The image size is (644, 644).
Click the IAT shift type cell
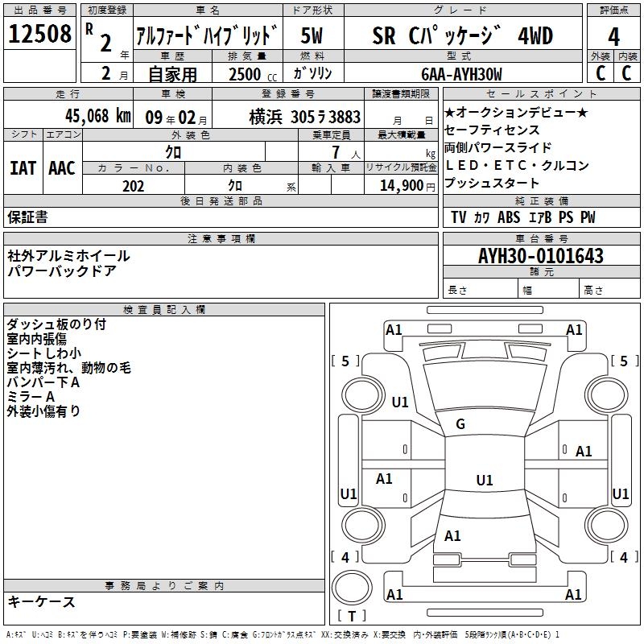click(23, 167)
